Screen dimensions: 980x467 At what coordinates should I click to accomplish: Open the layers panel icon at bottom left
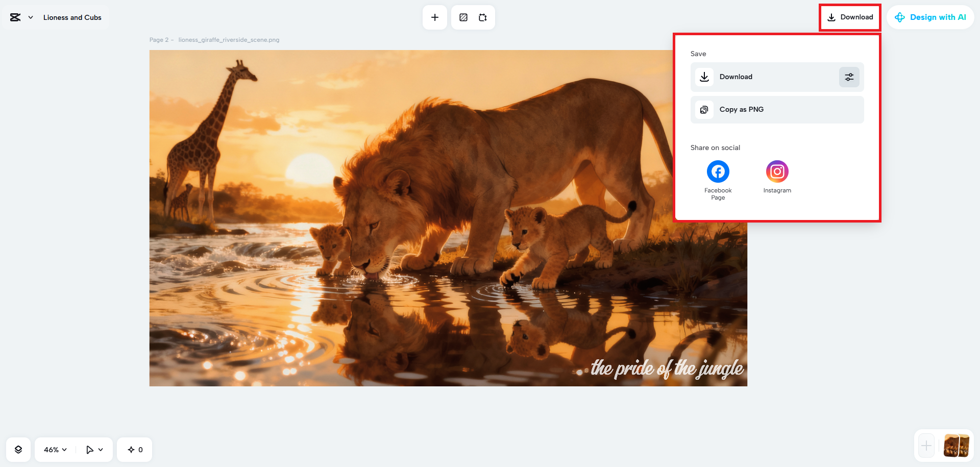[18, 449]
